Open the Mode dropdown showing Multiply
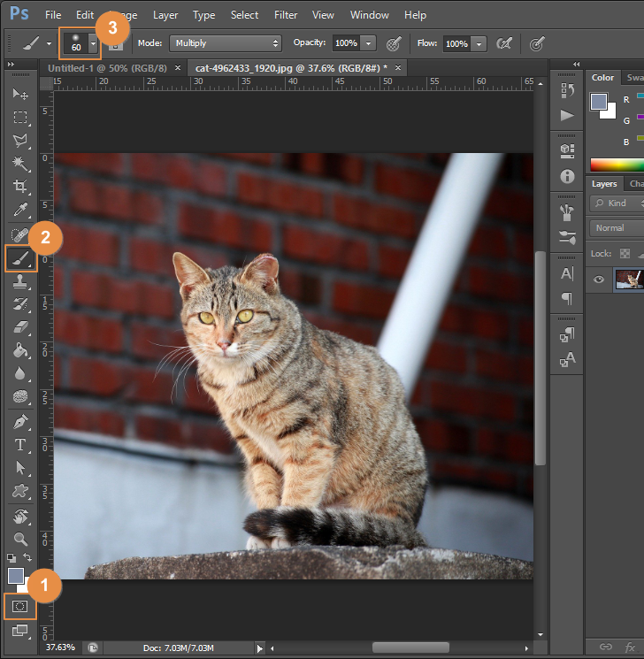This screenshot has height=659, width=644. [225, 43]
